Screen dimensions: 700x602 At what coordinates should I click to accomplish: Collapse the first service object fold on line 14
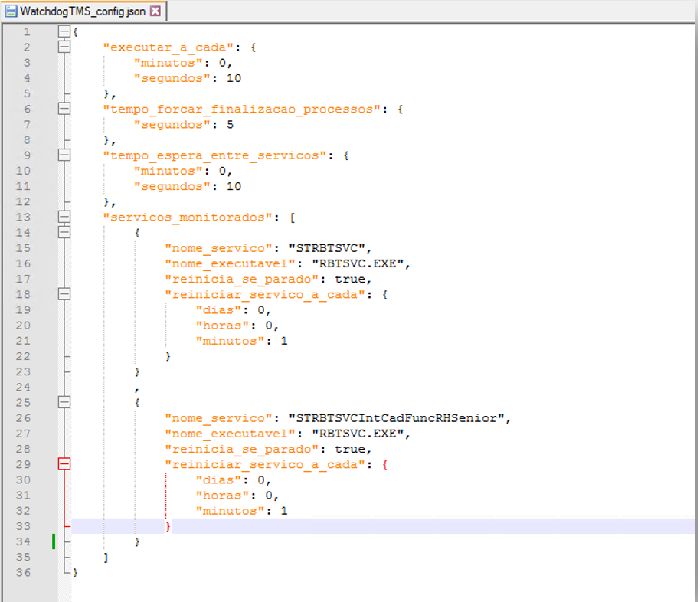point(64,232)
